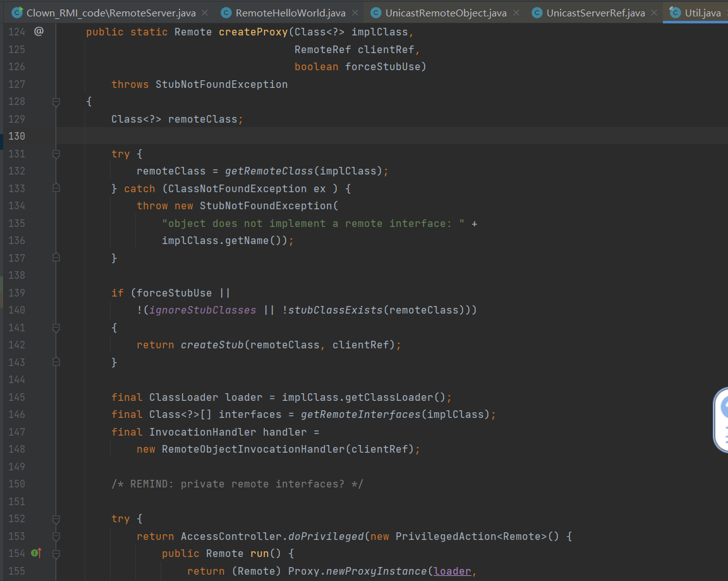Fold the try block at line 152
The image size is (728, 581).
tap(56, 519)
